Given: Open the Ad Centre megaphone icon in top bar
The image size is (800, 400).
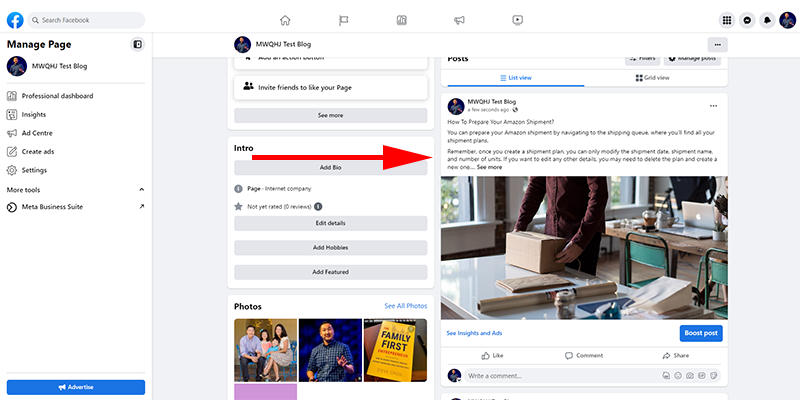Looking at the screenshot, I should point(459,20).
